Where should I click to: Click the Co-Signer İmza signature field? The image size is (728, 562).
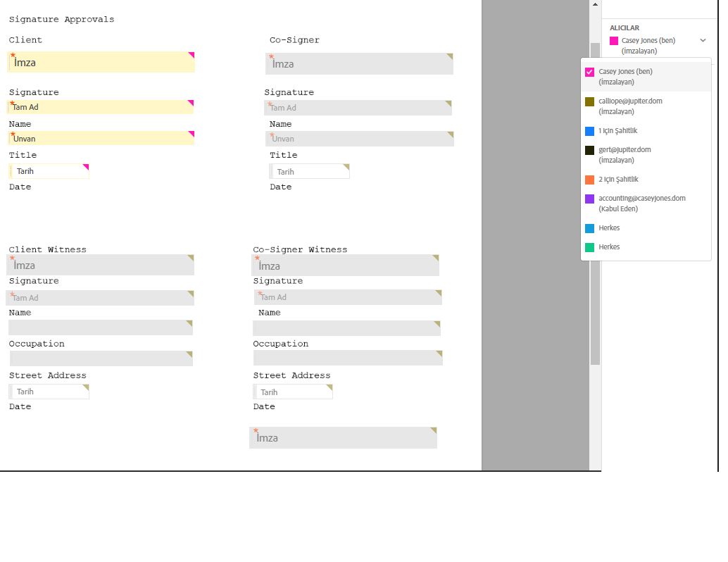tap(359, 63)
